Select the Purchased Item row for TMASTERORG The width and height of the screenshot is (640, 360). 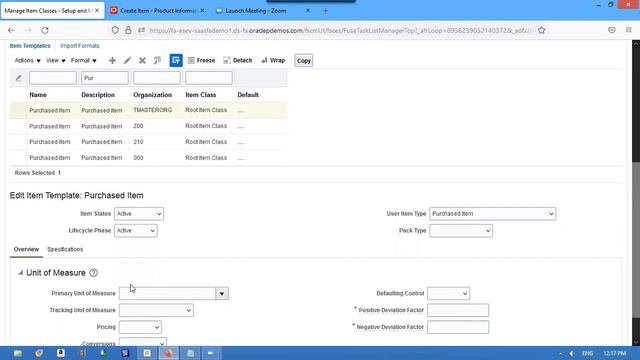149,110
